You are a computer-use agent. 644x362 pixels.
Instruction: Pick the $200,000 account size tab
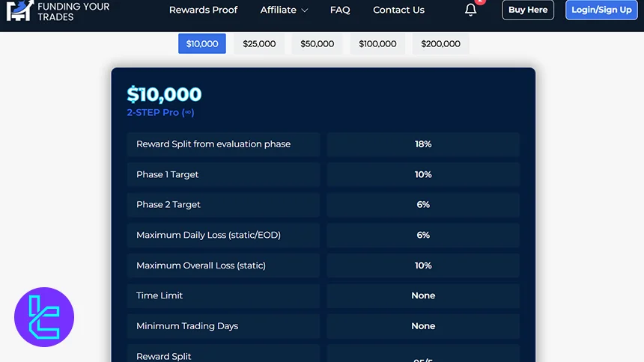click(440, 43)
